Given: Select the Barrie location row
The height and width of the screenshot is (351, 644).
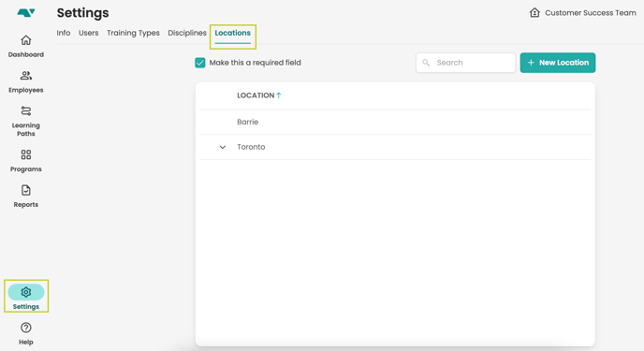Looking at the screenshot, I should click(x=395, y=122).
